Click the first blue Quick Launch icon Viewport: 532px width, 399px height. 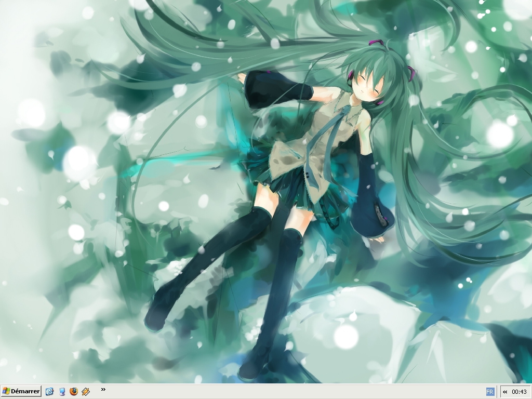click(50, 391)
